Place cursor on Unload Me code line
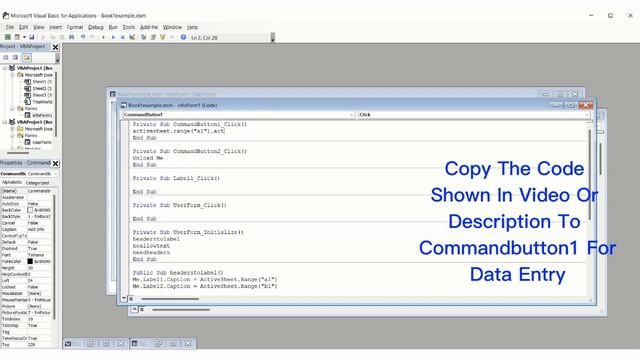 tap(148, 158)
